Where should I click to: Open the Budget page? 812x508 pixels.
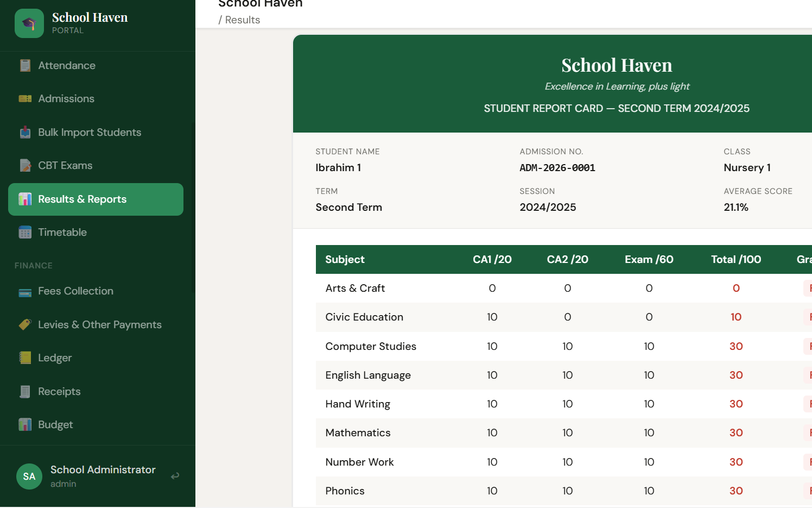(96, 425)
